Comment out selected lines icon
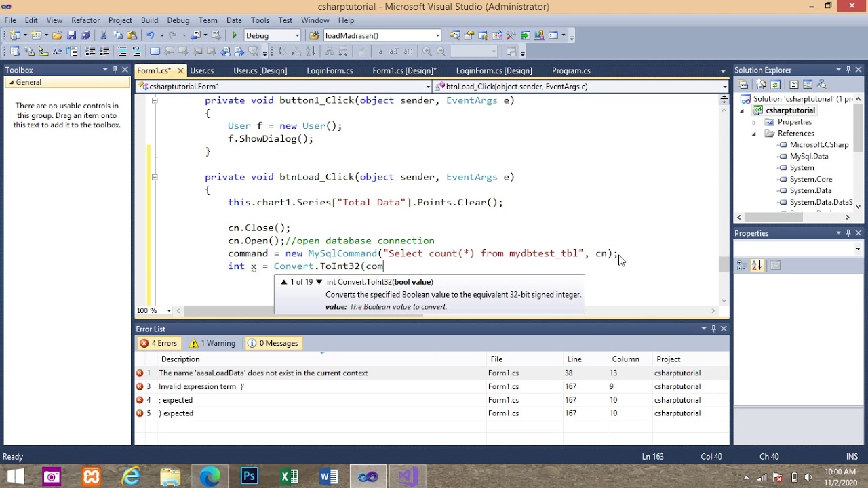Image resolution: width=868 pixels, height=488 pixels. pyautogui.click(x=122, y=52)
